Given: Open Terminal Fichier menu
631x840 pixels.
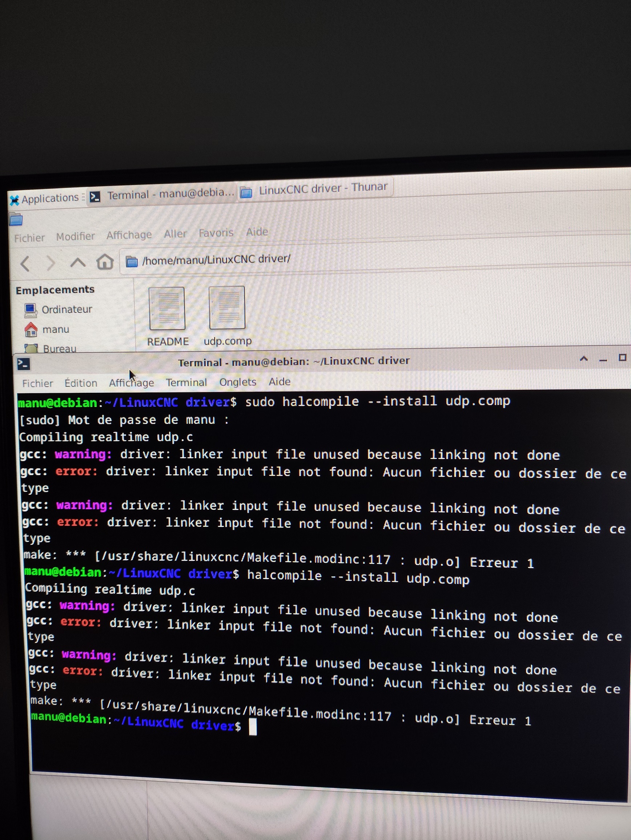Looking at the screenshot, I should coord(37,383).
